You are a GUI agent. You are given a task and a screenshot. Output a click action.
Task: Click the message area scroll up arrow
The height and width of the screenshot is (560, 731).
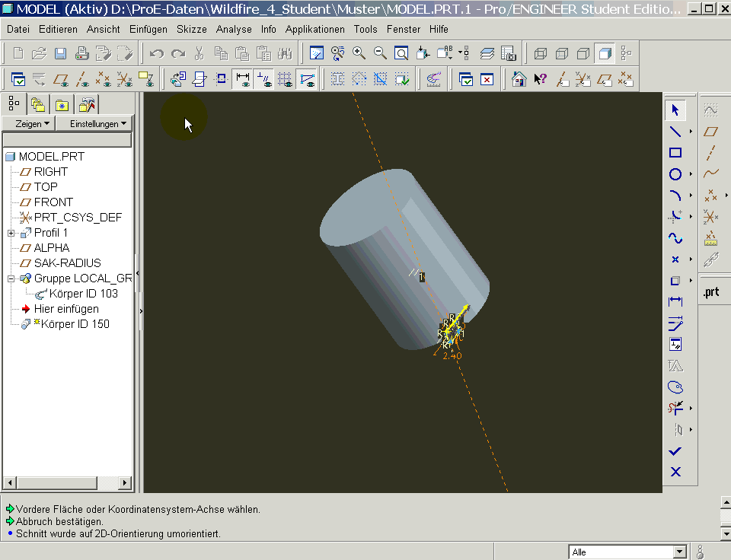tap(726, 502)
